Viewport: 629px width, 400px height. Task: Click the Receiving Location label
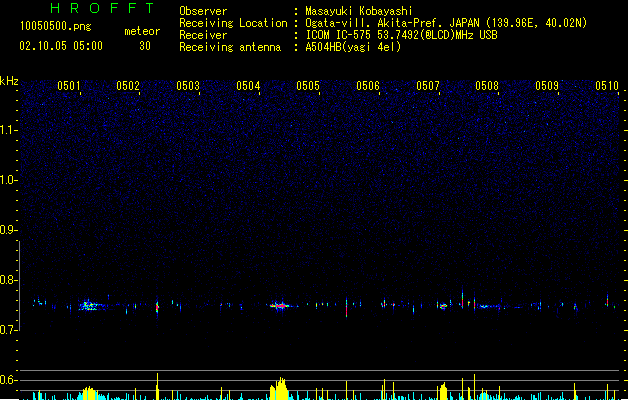[233, 23]
